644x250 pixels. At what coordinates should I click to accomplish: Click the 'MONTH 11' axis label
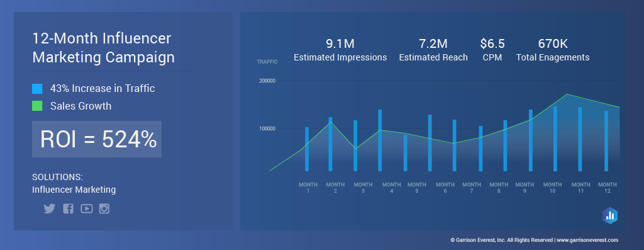point(580,188)
